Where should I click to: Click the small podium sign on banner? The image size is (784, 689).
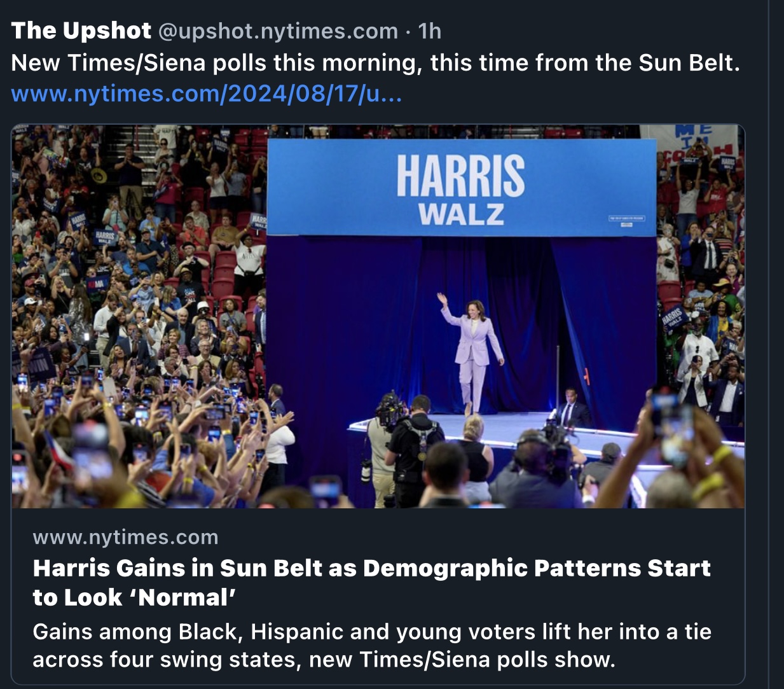(626, 218)
